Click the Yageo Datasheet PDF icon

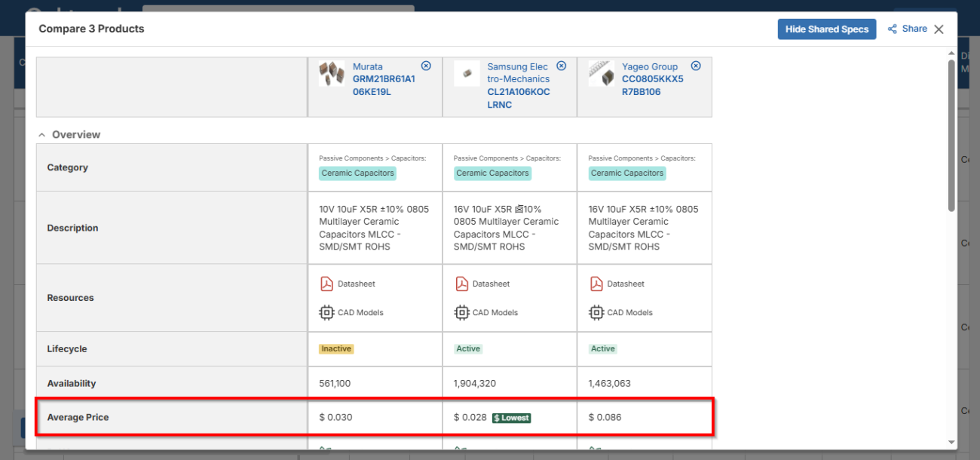click(596, 284)
